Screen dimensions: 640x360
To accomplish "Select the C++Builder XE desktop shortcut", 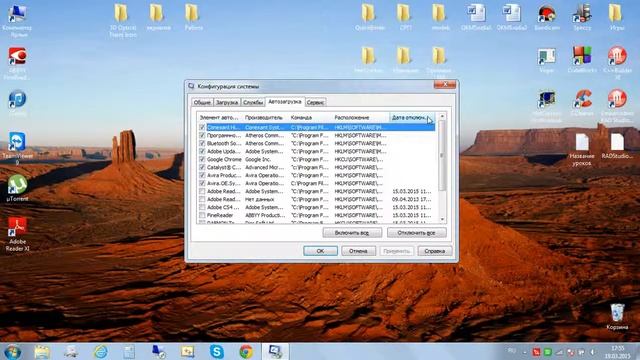I will [x=617, y=62].
